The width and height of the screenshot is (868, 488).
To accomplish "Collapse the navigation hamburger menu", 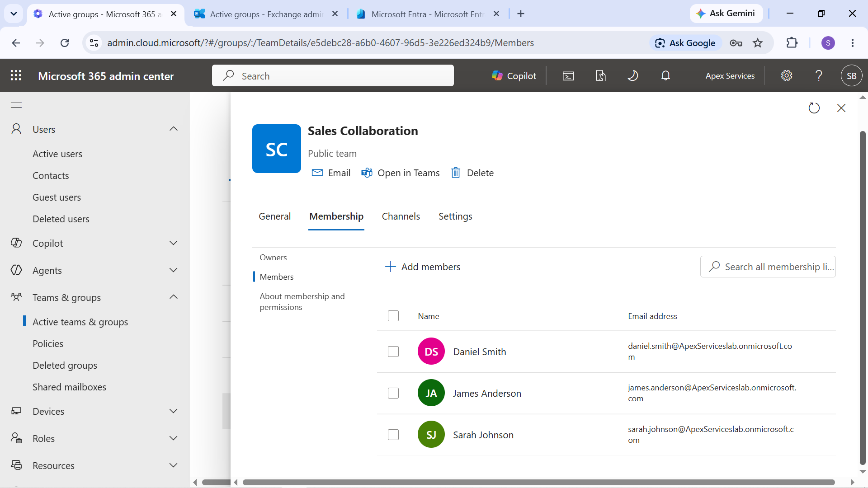I will click(16, 105).
